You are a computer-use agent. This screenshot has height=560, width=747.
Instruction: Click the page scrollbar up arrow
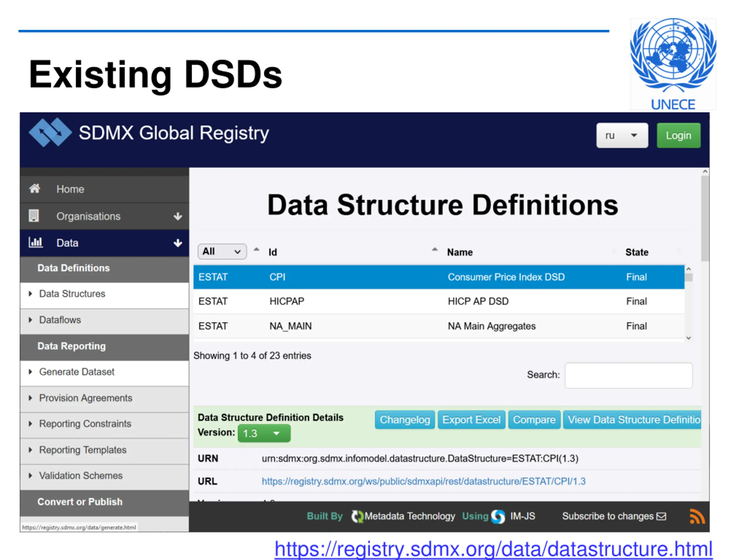(x=705, y=171)
